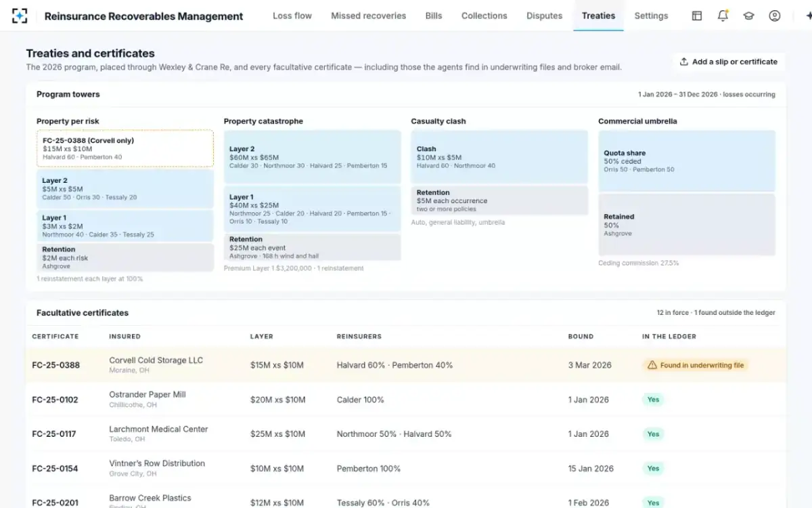Click the Found in underwriting file badge

[x=696, y=365]
